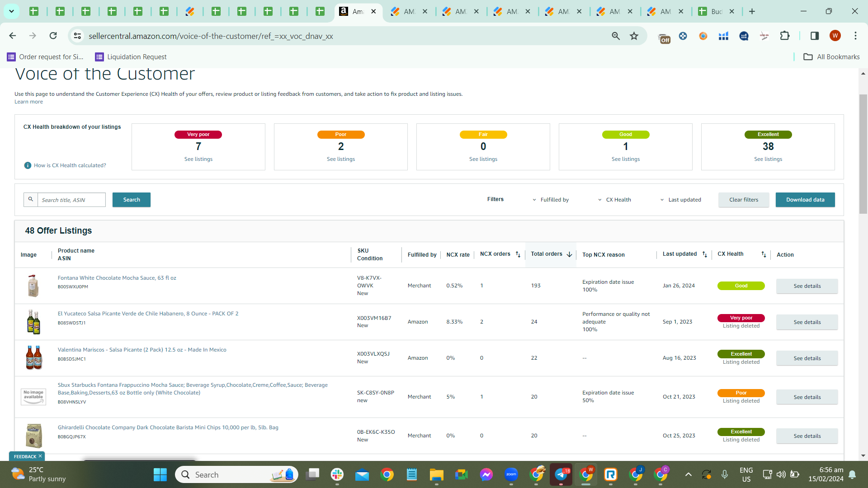
Task: Open the Extensions puzzle-piece menu
Action: pos(785,36)
